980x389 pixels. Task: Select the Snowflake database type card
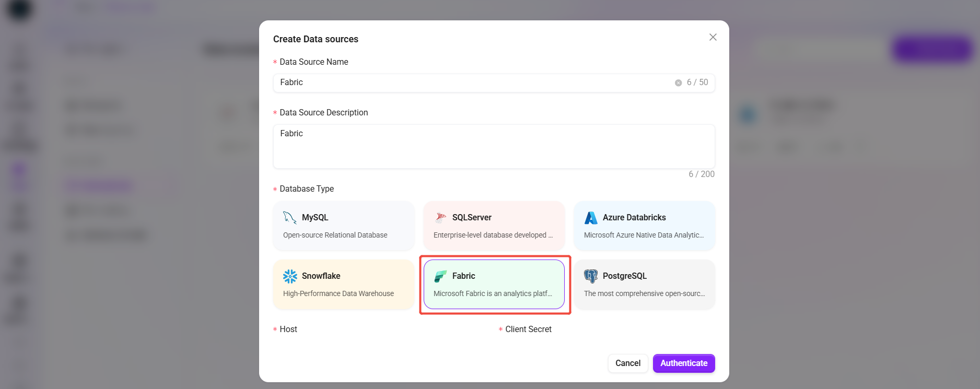point(344,285)
